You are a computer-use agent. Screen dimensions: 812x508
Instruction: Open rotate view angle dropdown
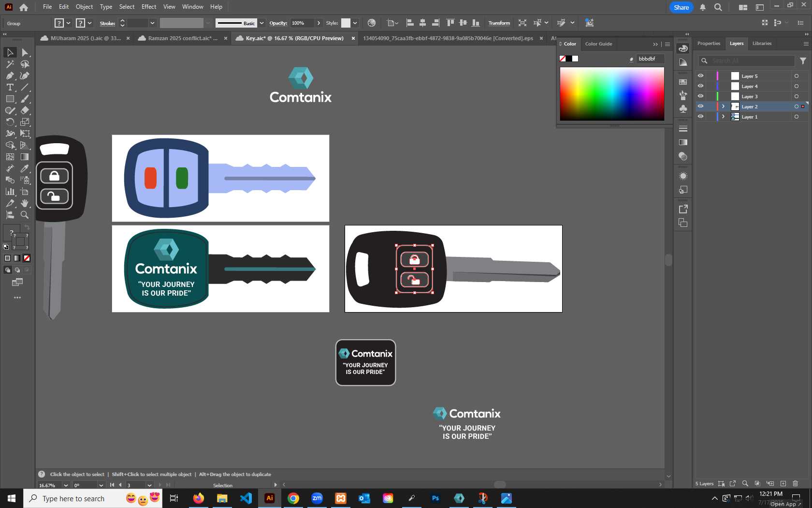pos(101,485)
